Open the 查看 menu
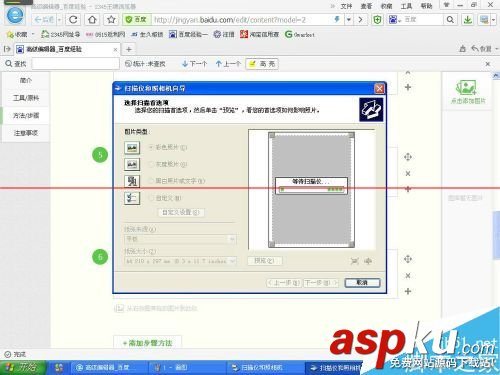The height and width of the screenshot is (375, 500). (x=366, y=6)
